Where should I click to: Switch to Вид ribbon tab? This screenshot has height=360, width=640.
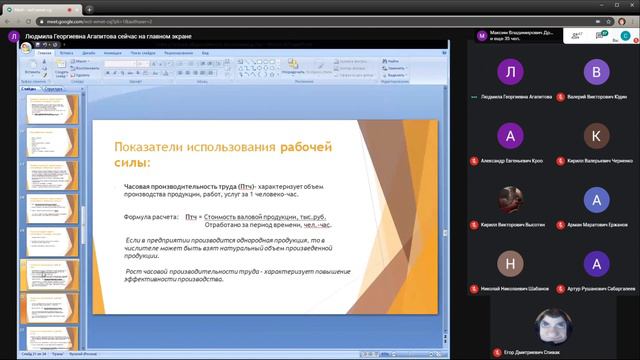(205, 53)
